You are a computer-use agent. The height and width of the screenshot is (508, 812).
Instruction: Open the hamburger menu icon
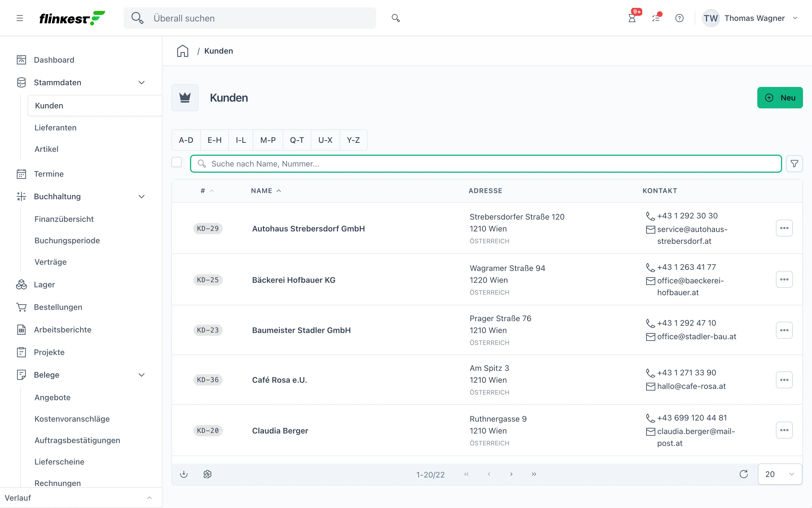pos(20,18)
